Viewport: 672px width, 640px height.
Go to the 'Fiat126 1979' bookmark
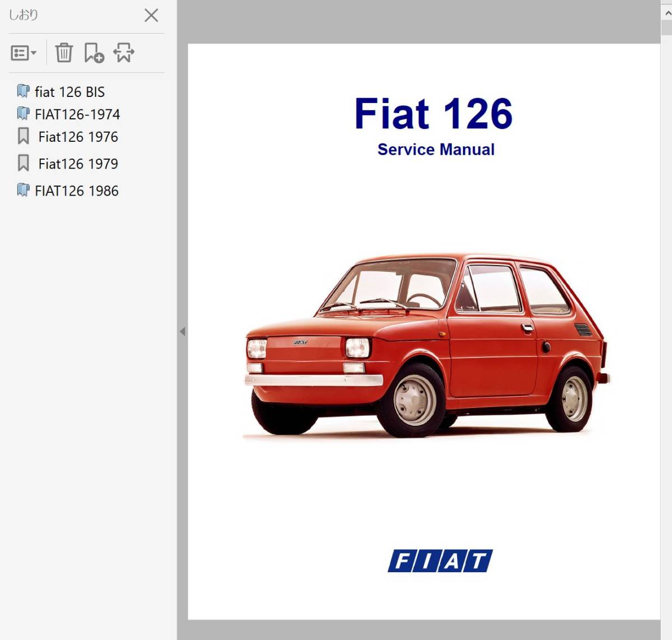[78, 164]
